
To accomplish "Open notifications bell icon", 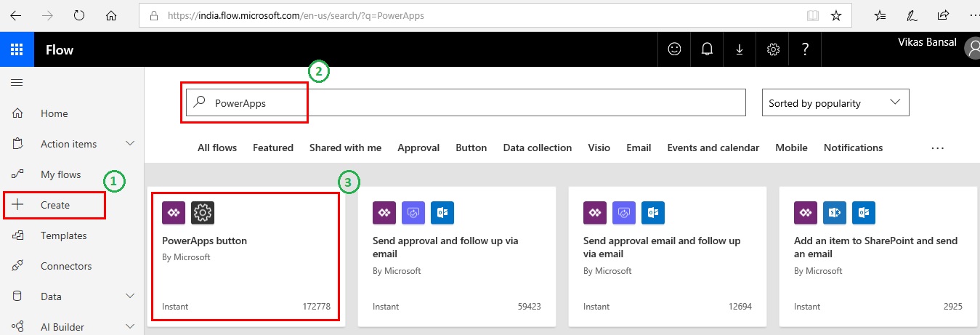I will click(707, 49).
